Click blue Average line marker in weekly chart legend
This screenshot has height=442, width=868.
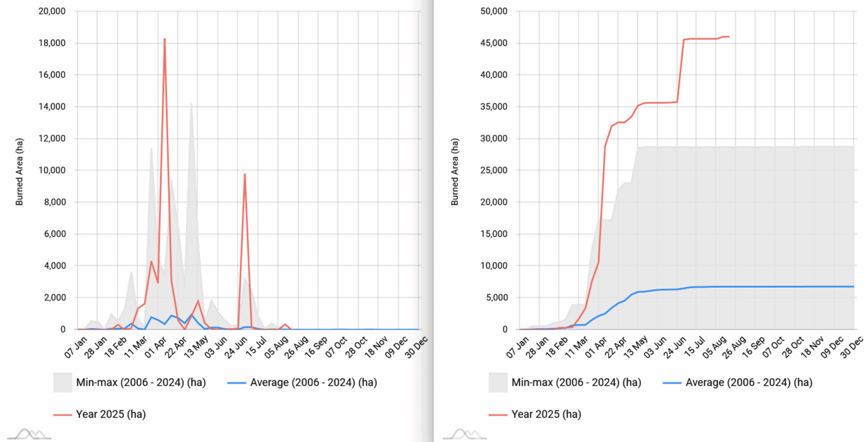tap(236, 383)
